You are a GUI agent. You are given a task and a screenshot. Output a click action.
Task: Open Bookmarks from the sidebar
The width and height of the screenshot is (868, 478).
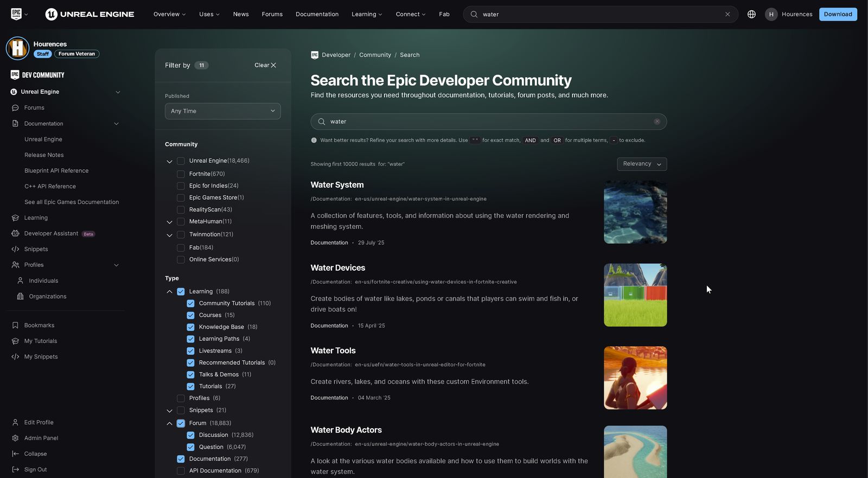39,326
